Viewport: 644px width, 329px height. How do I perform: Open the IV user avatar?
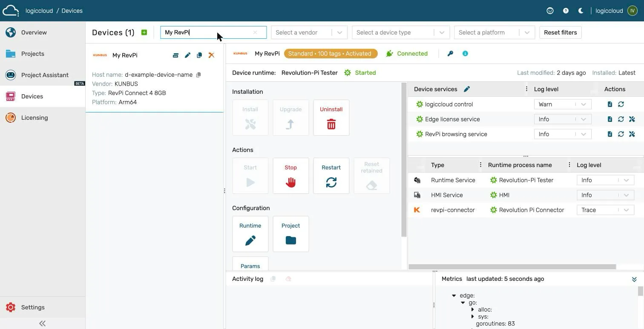[x=632, y=11]
